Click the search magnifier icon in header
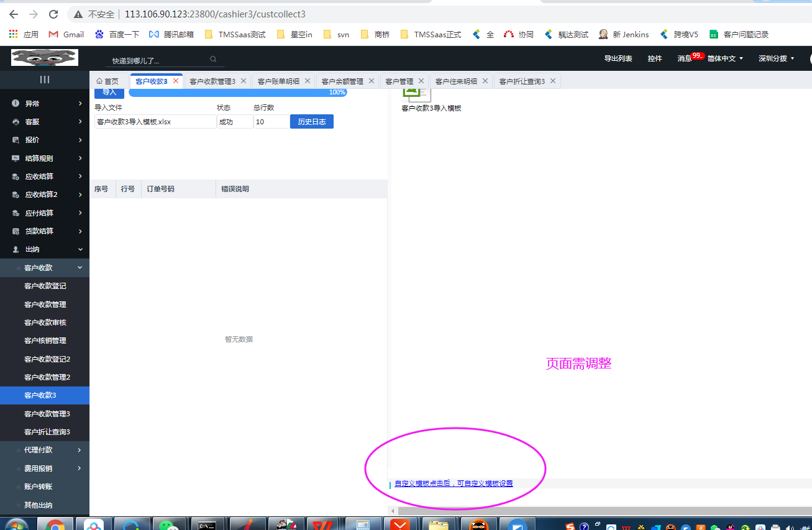This screenshot has height=530, width=812. point(213,60)
